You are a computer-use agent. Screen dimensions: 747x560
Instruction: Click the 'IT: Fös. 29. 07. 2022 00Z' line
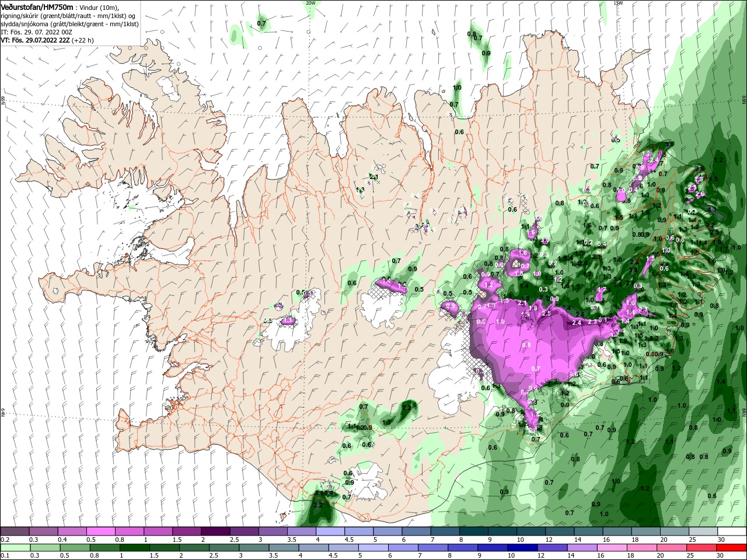coord(36,32)
